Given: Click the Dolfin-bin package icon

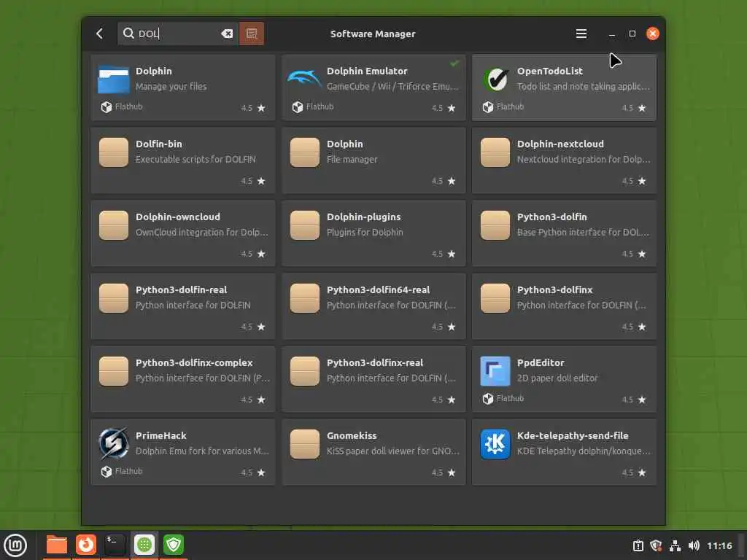Looking at the screenshot, I should click(x=113, y=152).
